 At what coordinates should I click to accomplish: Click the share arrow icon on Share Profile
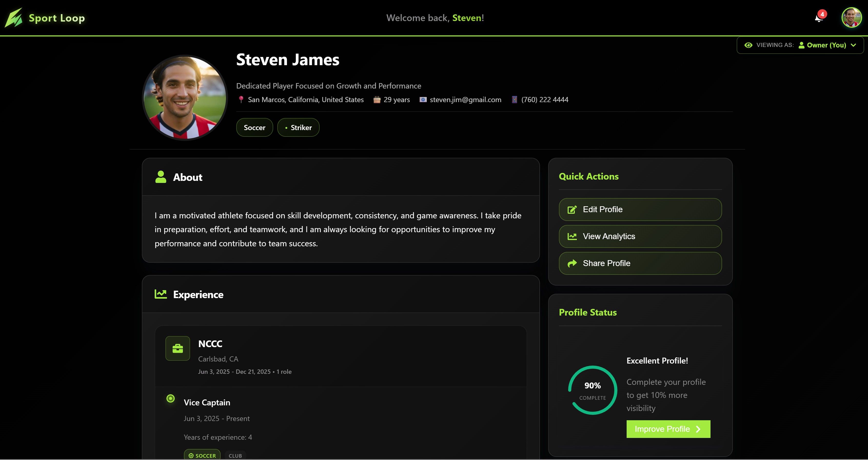click(572, 263)
